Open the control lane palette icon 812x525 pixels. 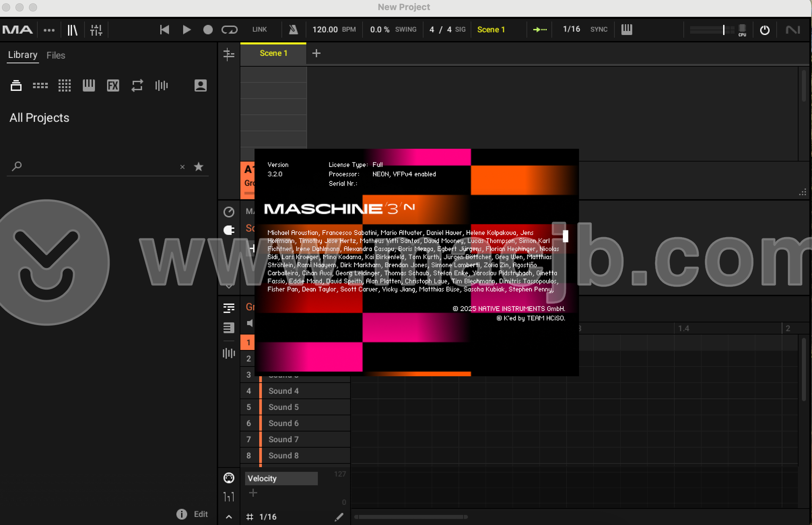coord(229,478)
